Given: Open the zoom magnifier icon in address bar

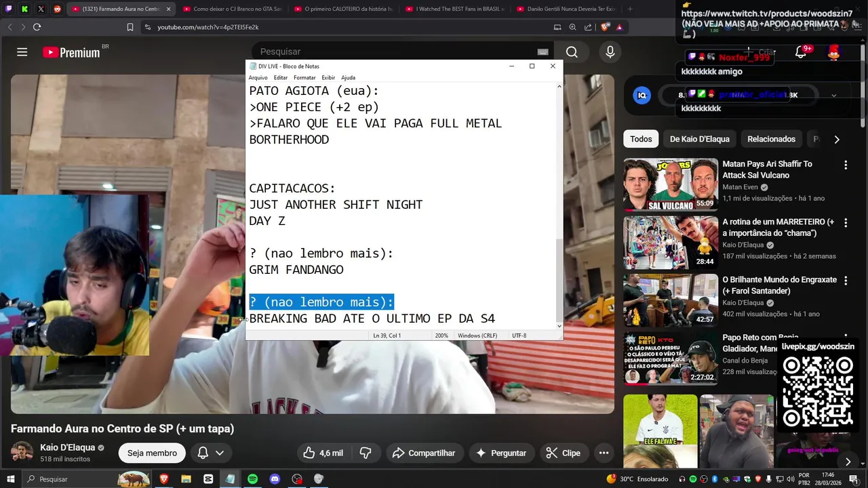Looking at the screenshot, I should tap(572, 27).
